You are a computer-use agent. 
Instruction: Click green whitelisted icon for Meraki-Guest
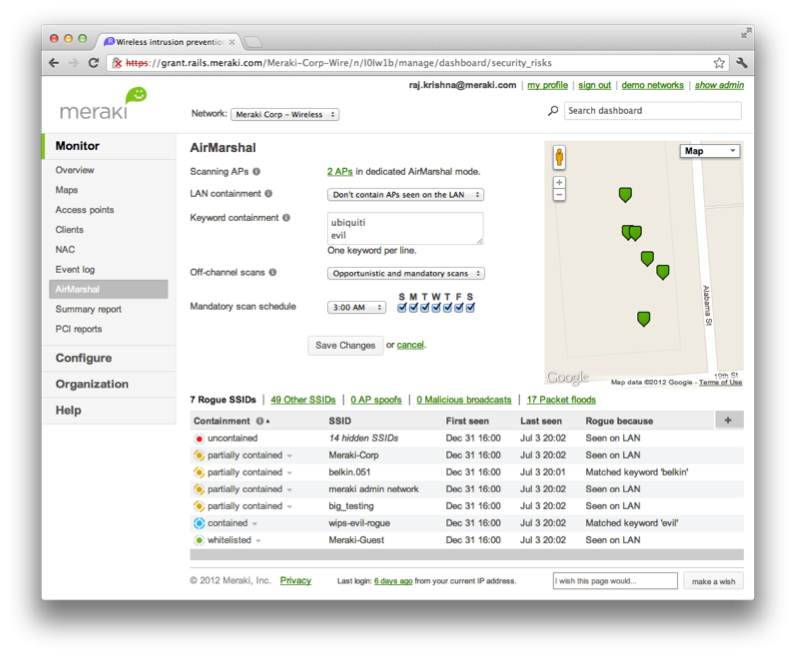click(199, 540)
